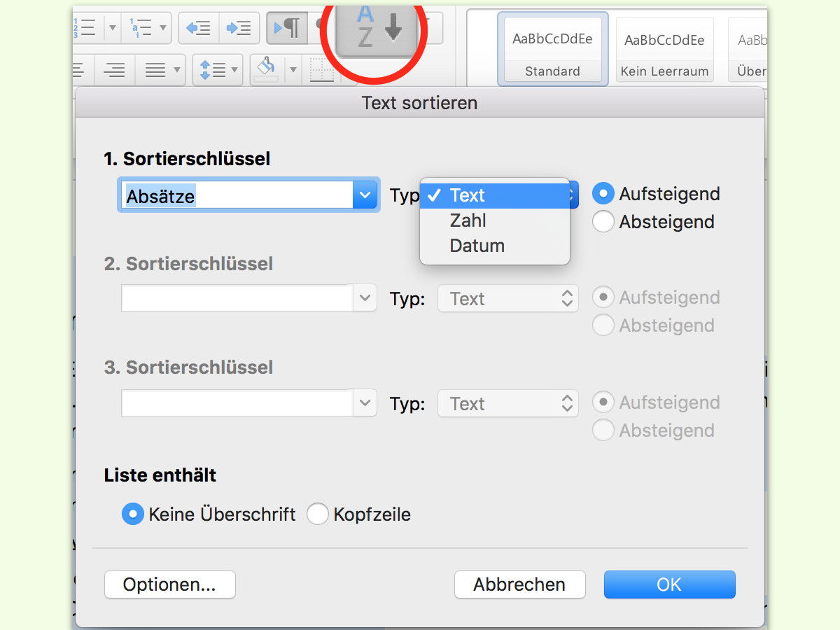Image resolution: width=840 pixels, height=630 pixels.
Task: Choose Text in the Typ popup
Action: pos(495,195)
